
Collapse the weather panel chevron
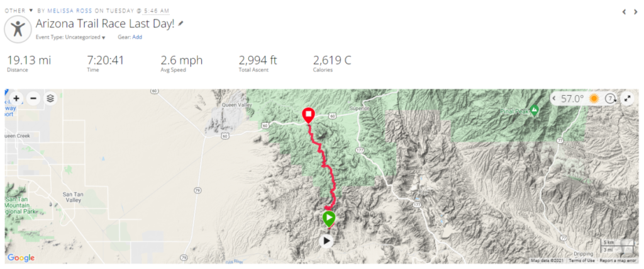[x=555, y=99]
